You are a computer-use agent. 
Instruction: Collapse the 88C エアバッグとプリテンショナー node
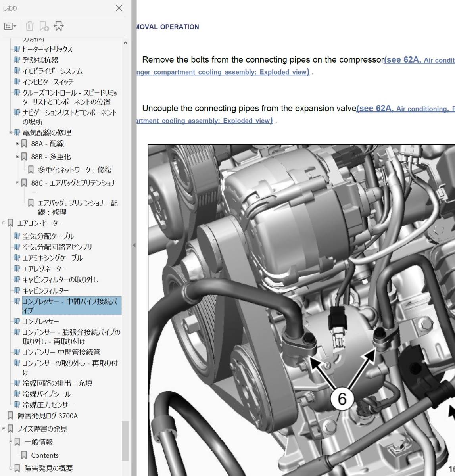coord(17,183)
